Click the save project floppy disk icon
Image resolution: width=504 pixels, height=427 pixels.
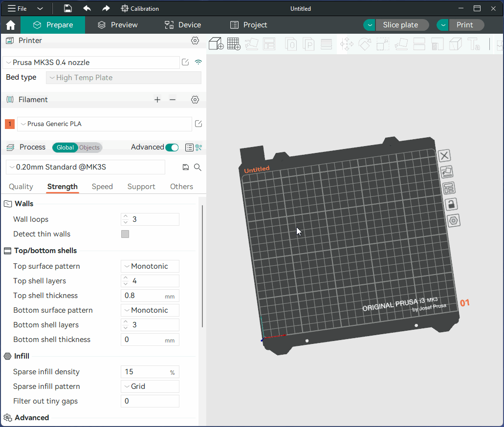pos(67,8)
